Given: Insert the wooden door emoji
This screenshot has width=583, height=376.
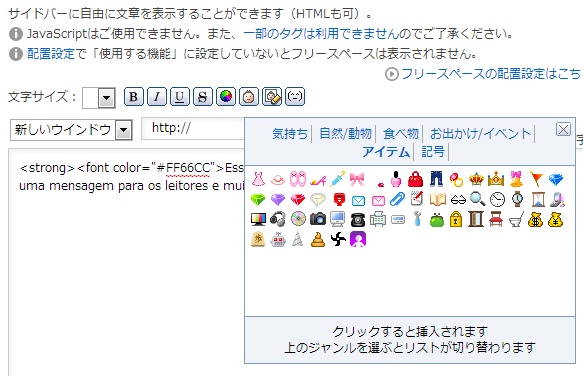Looking at the screenshot, I should coord(476,219).
